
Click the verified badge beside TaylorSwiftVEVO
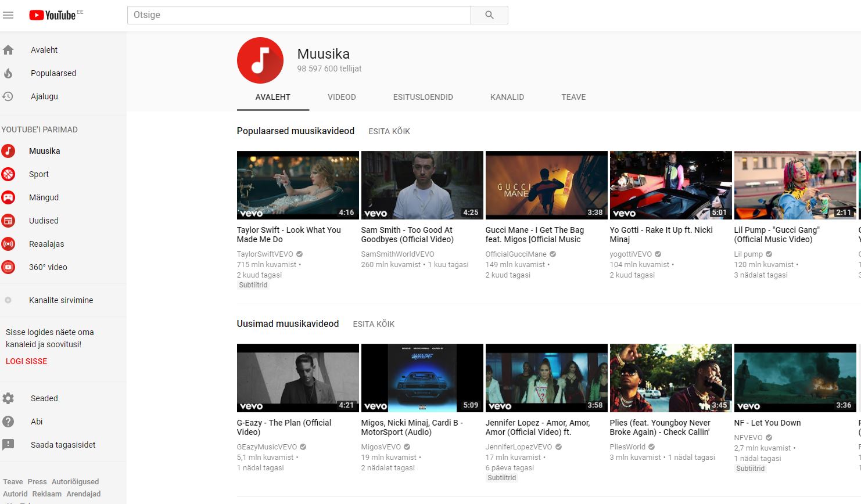(x=300, y=254)
